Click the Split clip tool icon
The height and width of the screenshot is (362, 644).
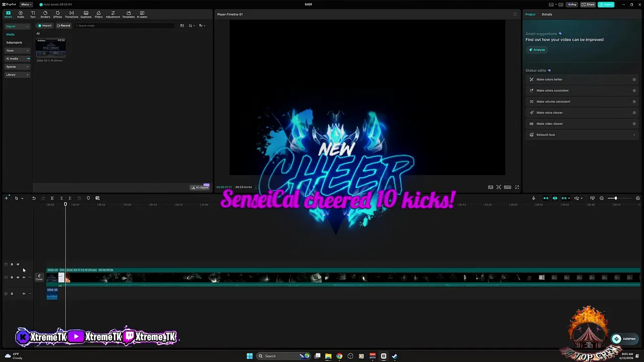tap(52, 198)
